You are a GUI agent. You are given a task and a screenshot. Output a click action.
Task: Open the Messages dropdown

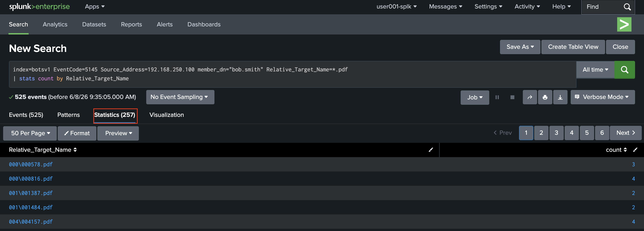pyautogui.click(x=445, y=7)
